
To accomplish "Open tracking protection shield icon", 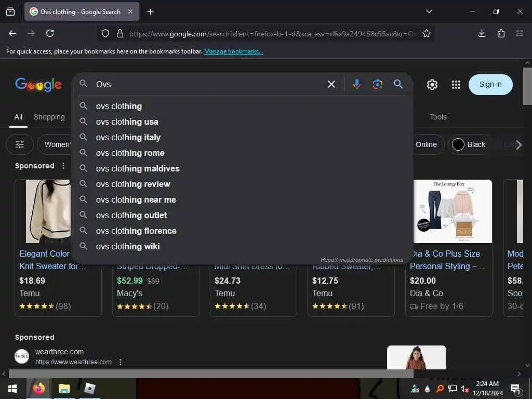I will pyautogui.click(x=105, y=34).
